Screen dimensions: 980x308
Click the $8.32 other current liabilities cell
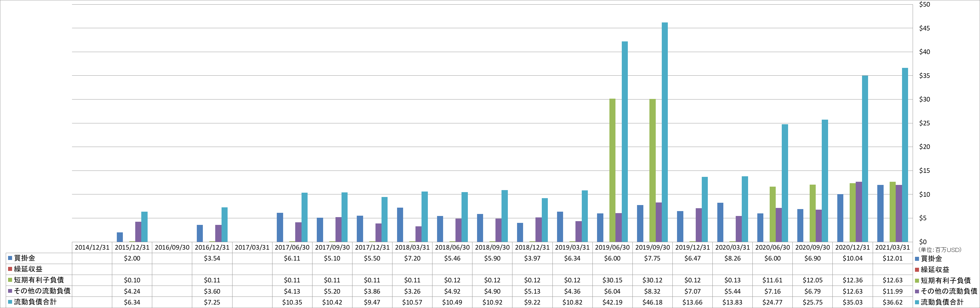click(653, 291)
